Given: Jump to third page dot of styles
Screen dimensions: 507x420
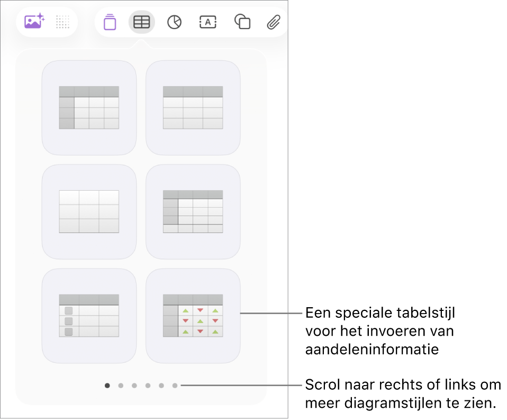Looking at the screenshot, I should [x=134, y=386].
